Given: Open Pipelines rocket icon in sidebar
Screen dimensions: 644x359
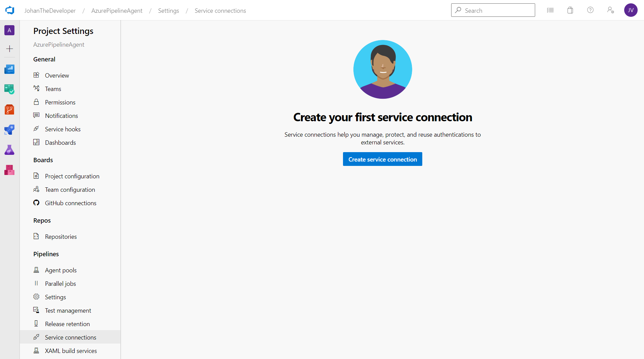Looking at the screenshot, I should click(9, 130).
